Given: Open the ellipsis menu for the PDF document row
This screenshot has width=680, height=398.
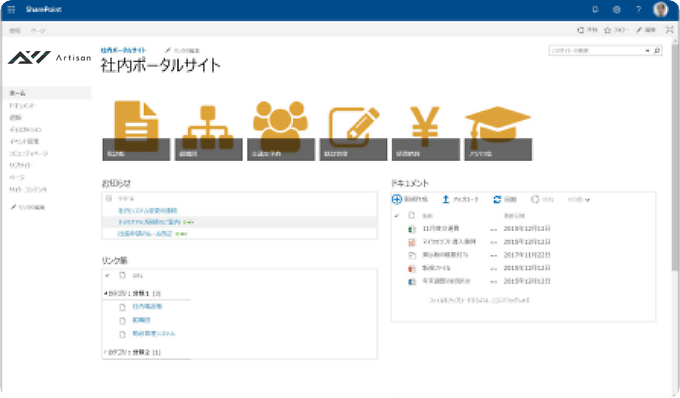Looking at the screenshot, I should point(494,242).
